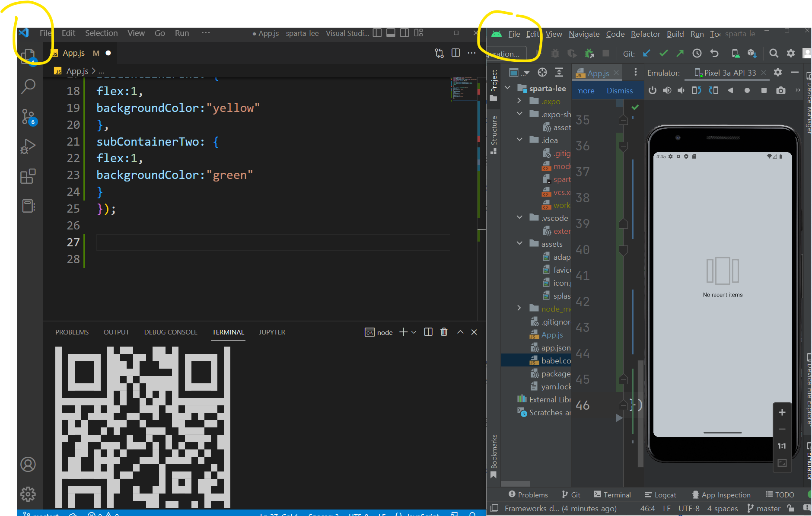Open Device Manager from Android Studio toolbar

point(735,53)
